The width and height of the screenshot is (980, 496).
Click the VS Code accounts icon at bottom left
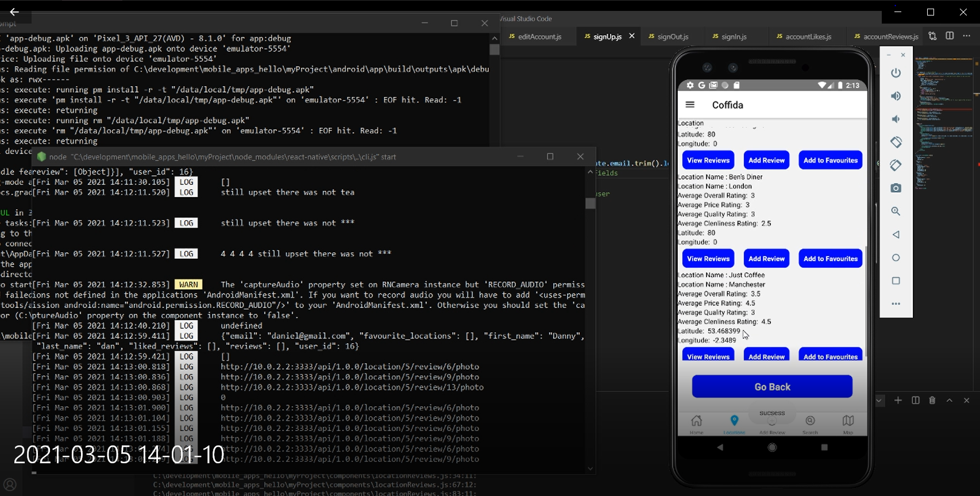[10, 485]
